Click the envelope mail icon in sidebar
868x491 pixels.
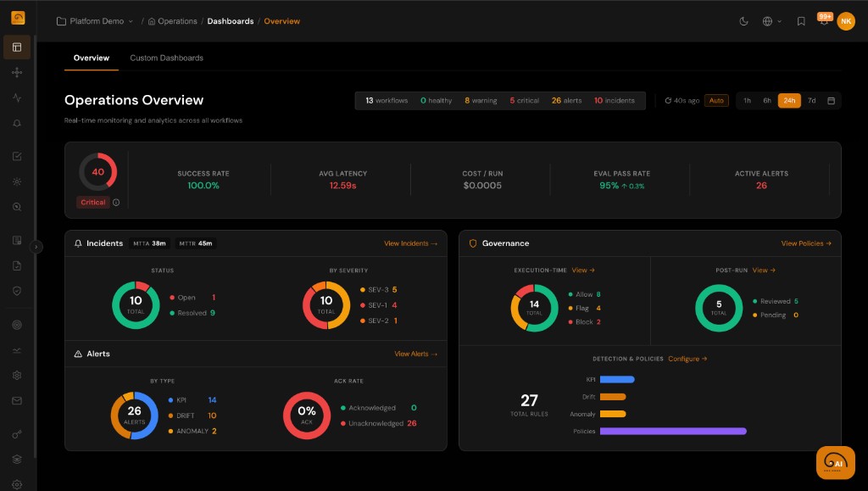17,400
